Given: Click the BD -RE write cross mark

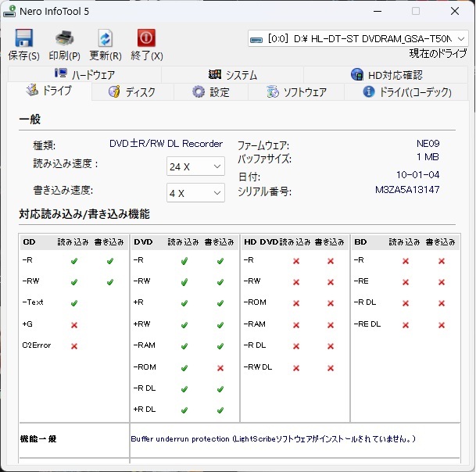Looking at the screenshot, I should [x=442, y=282].
